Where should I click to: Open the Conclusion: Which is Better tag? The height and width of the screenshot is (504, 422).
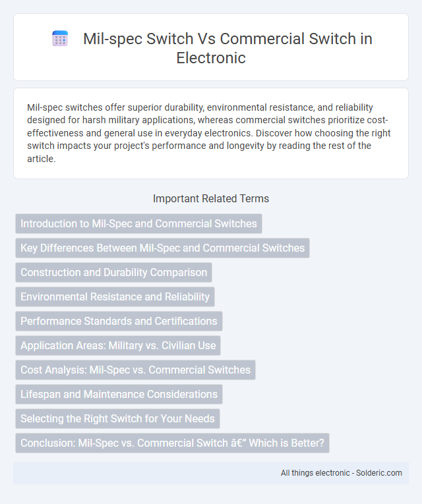point(172,443)
